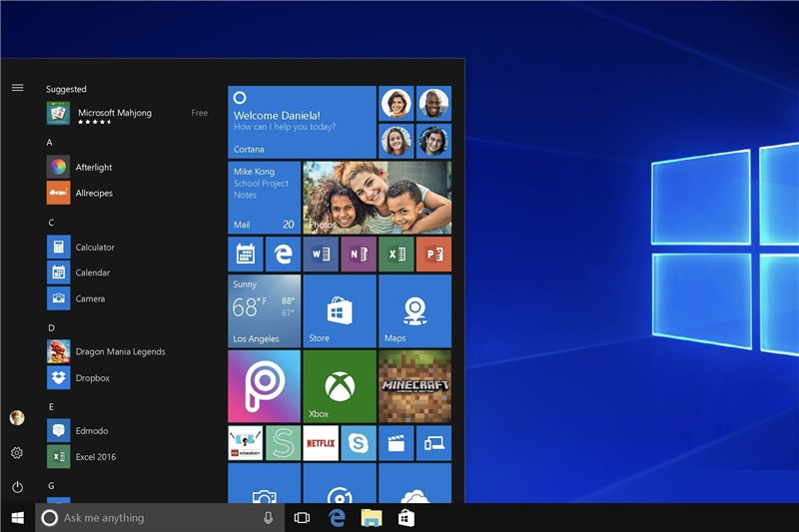Open the Power options button

tap(17, 487)
